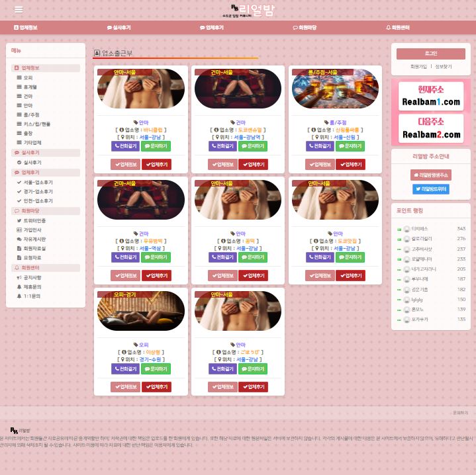This screenshot has height=475, width=476.
Task: Open 공지사항 in the sidebar
Action: (29, 278)
